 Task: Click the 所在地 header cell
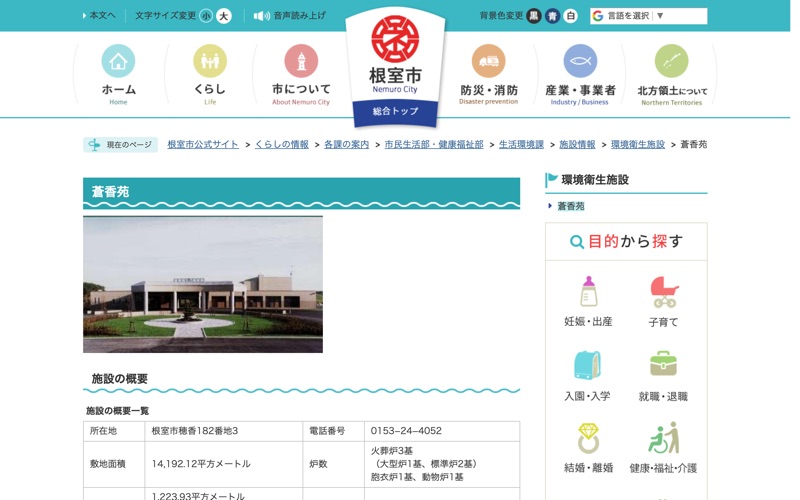pyautogui.click(x=114, y=431)
